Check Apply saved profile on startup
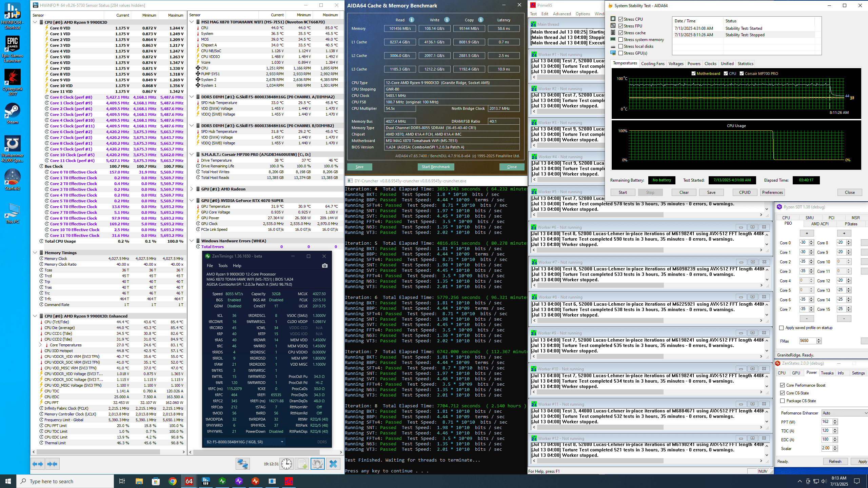Image resolution: width=868 pixels, height=488 pixels. pyautogui.click(x=782, y=328)
